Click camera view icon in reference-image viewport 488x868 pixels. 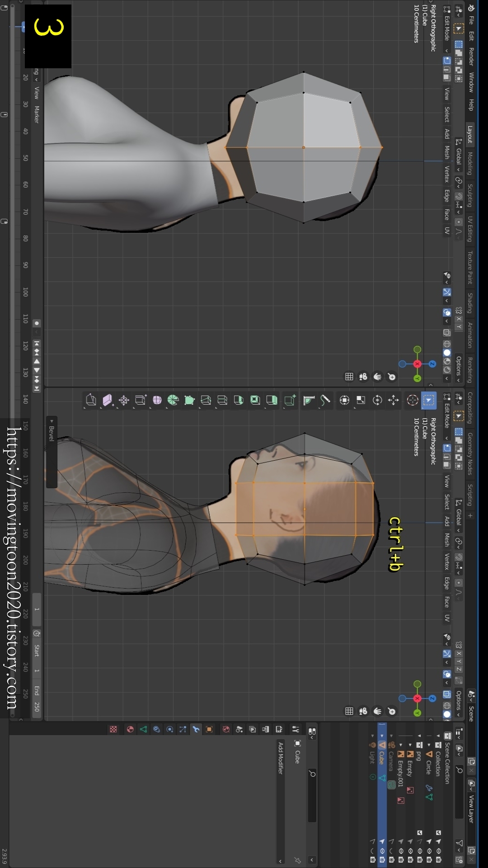point(363,711)
